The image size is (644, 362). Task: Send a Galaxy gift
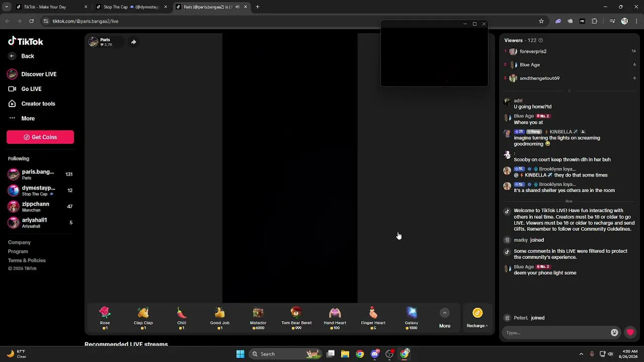coord(412,318)
